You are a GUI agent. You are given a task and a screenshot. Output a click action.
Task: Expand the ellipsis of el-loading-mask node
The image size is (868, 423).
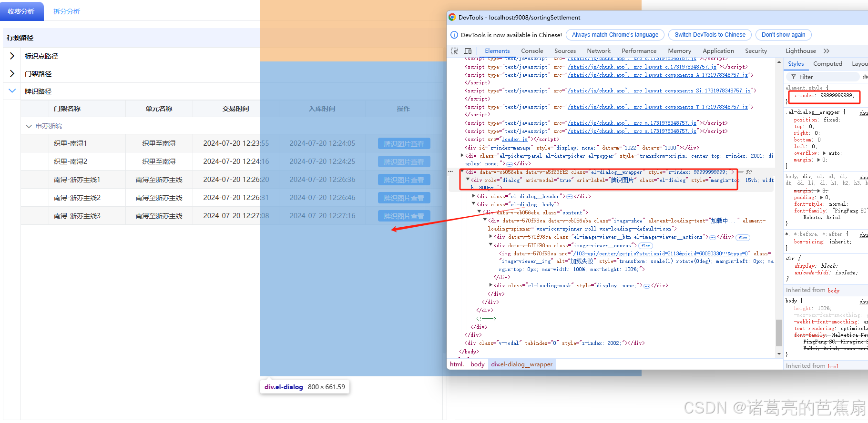tap(647, 286)
